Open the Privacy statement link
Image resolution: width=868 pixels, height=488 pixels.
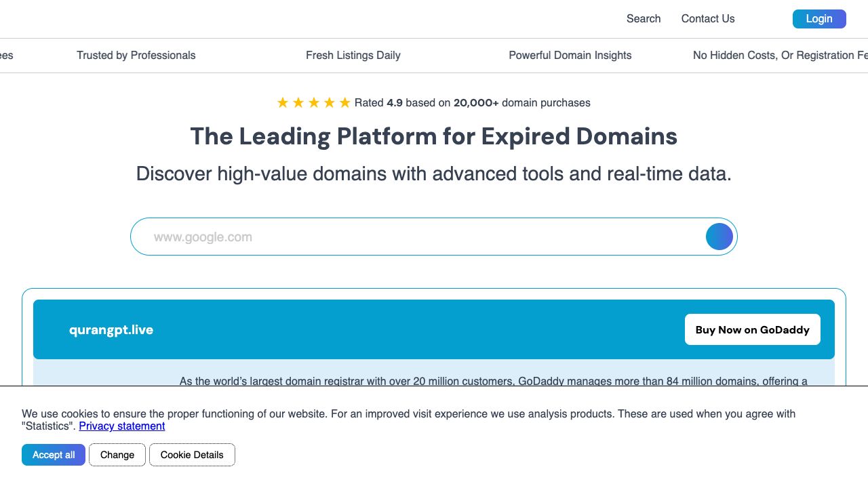tap(122, 426)
